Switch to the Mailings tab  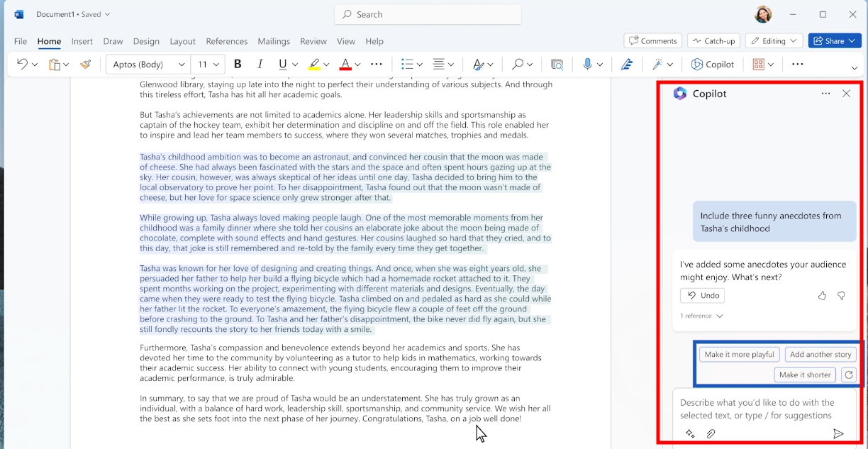(x=274, y=41)
